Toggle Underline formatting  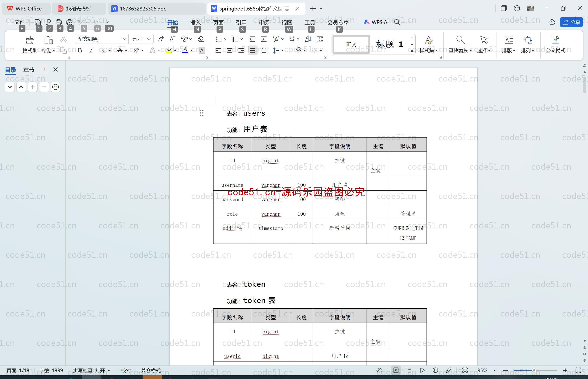pos(103,50)
